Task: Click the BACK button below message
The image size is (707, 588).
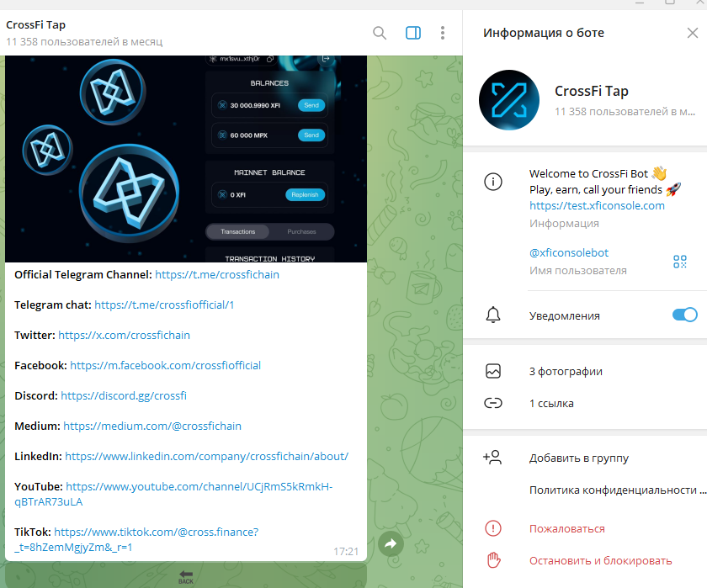Action: point(186,576)
